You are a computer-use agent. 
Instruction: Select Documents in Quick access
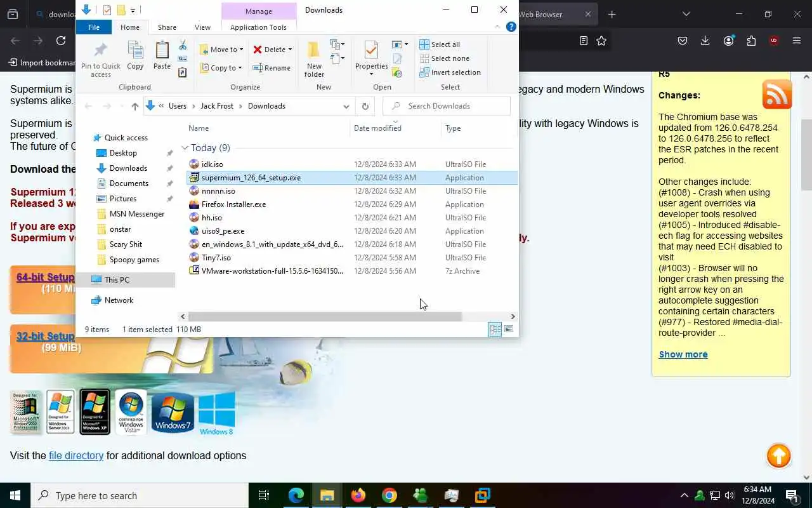point(129,184)
